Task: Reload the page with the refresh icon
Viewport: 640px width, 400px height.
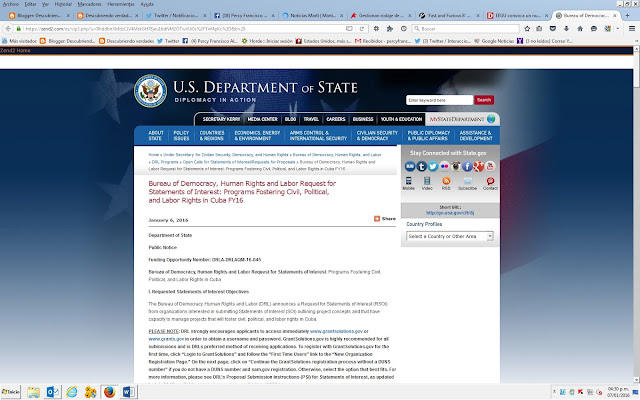Action: (x=362, y=29)
